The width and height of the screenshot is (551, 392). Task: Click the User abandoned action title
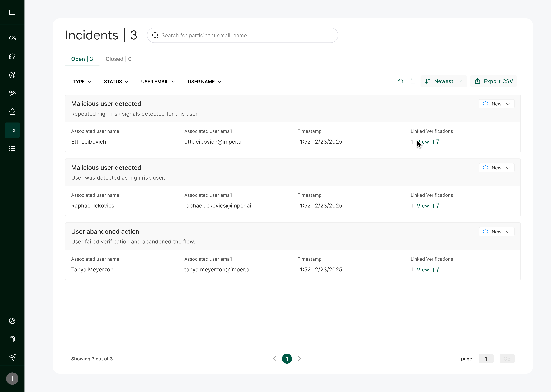105,232
